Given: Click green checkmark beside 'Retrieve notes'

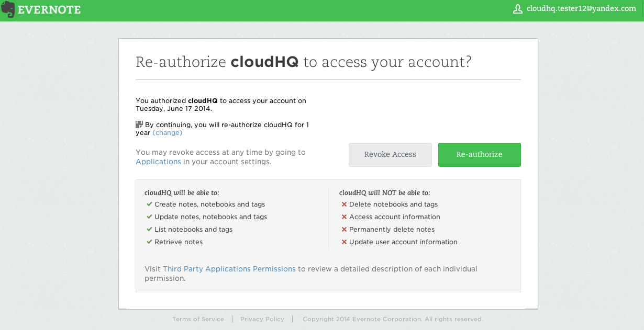Looking at the screenshot, I should click(149, 242).
